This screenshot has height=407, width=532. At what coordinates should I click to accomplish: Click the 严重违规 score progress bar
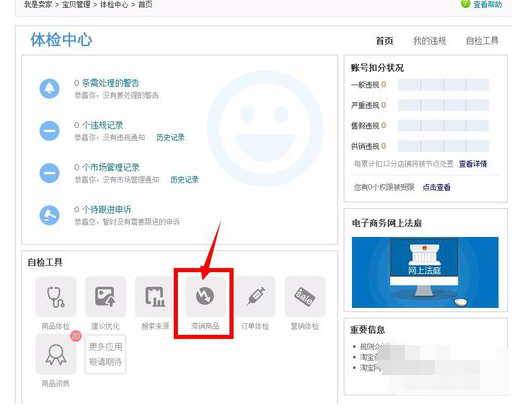tap(443, 105)
